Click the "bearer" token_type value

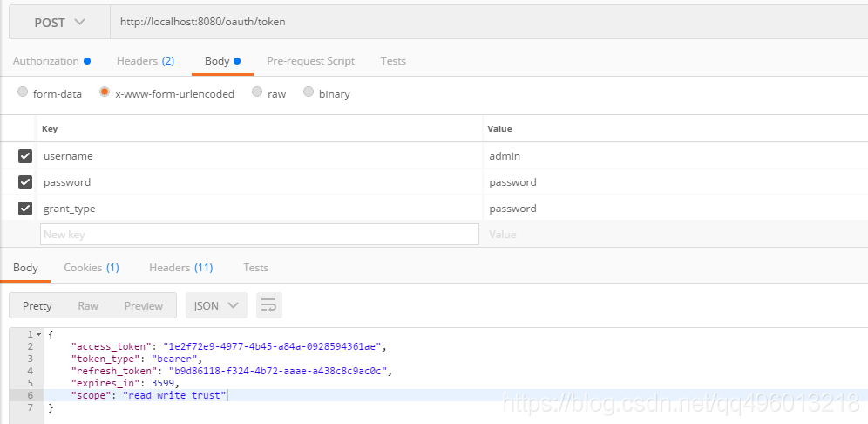[174, 359]
